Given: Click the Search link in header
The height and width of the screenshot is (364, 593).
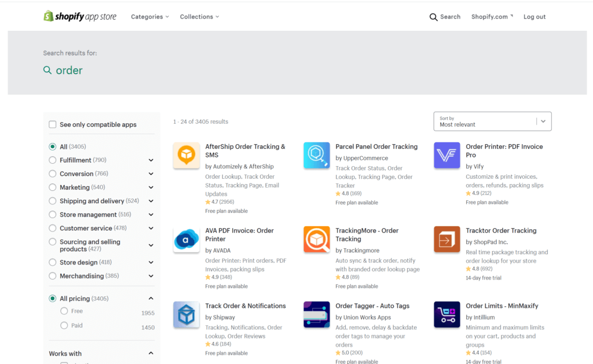Looking at the screenshot, I should pos(450,17).
